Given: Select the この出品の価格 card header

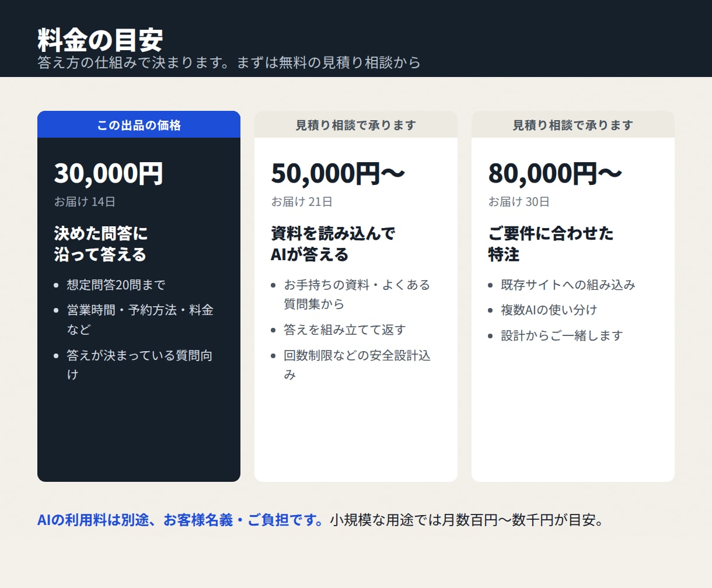Looking at the screenshot, I should point(139,125).
